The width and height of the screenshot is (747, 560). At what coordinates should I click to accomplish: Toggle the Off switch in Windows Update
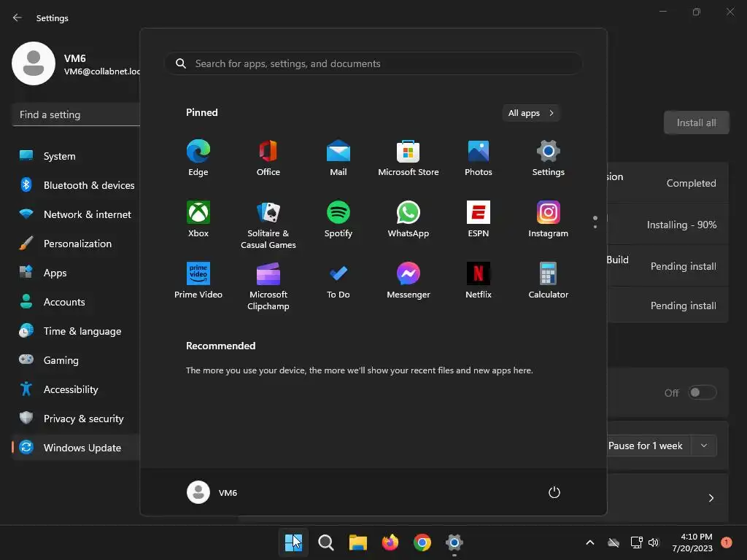pos(703,392)
